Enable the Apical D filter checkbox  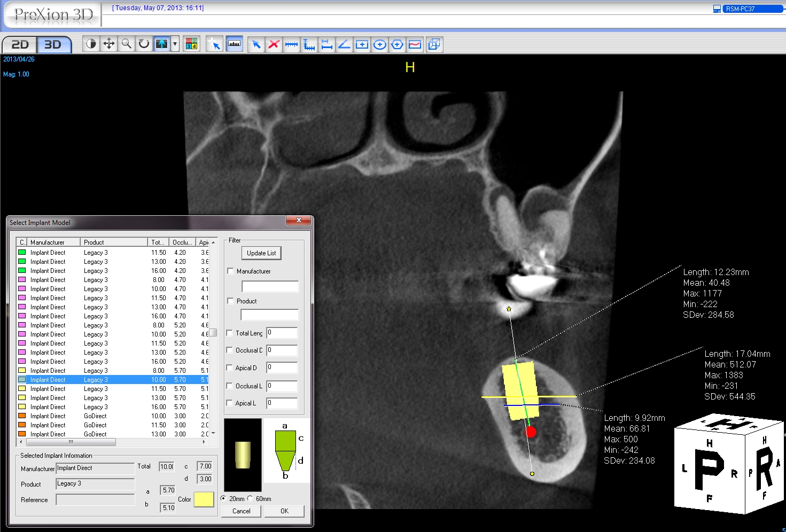[x=229, y=367]
